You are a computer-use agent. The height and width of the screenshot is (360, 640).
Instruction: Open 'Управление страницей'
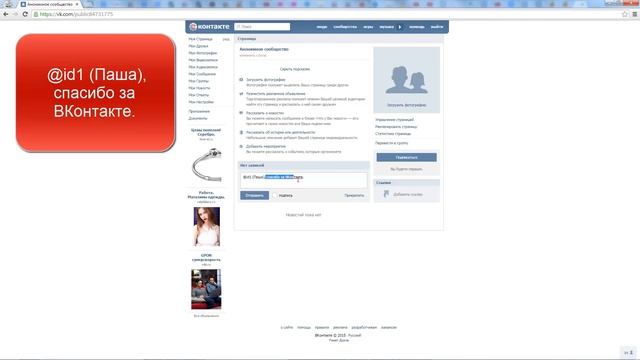[x=394, y=120]
